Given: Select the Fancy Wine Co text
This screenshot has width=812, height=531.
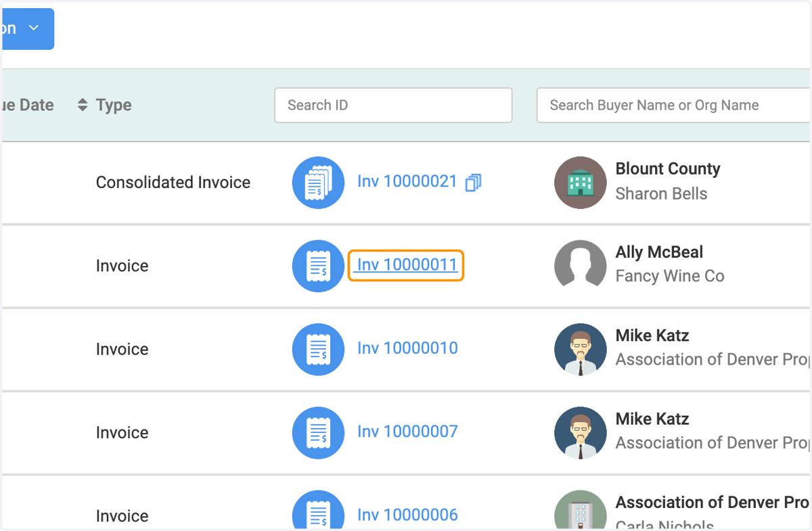Looking at the screenshot, I should 670,276.
